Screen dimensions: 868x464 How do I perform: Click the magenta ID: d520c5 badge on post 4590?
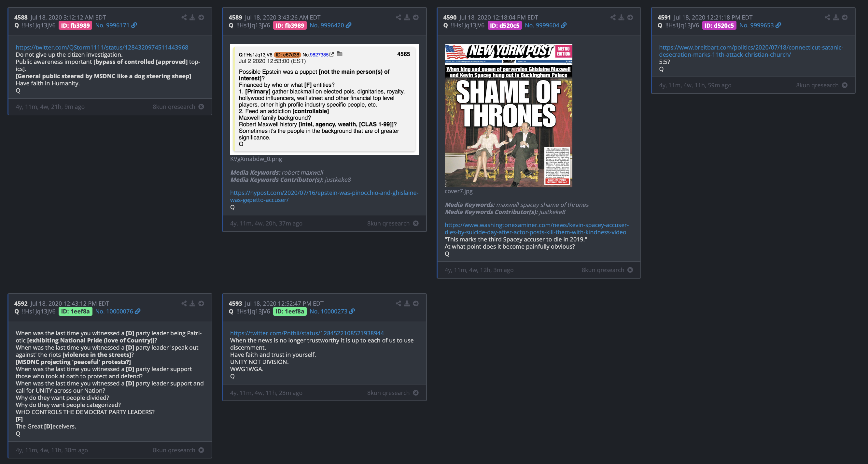504,25
